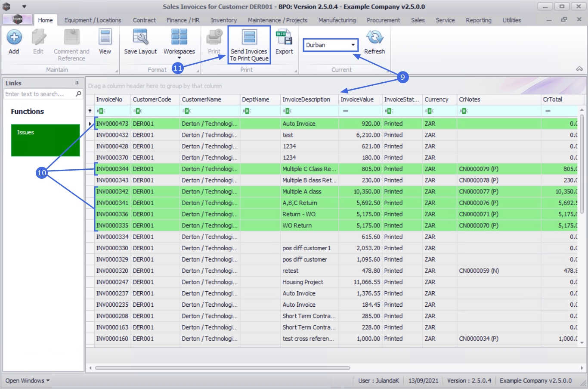The width and height of the screenshot is (588, 389).
Task: Click 'pos diff customer1' description cell
Action: coord(309,248)
